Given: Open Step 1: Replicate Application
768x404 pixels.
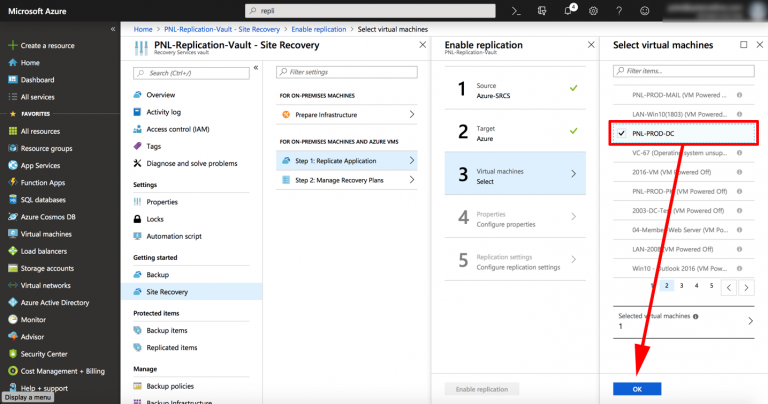Looking at the screenshot, I should click(347, 161).
